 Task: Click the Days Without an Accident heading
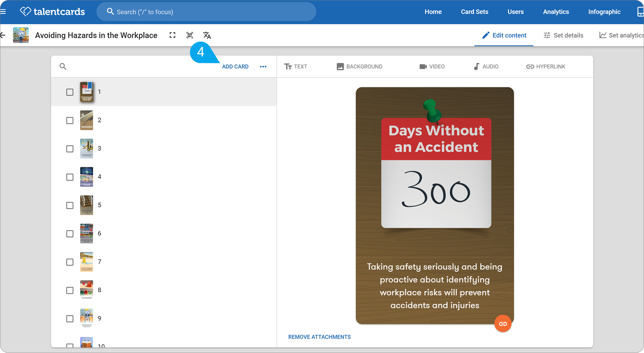[x=436, y=139]
